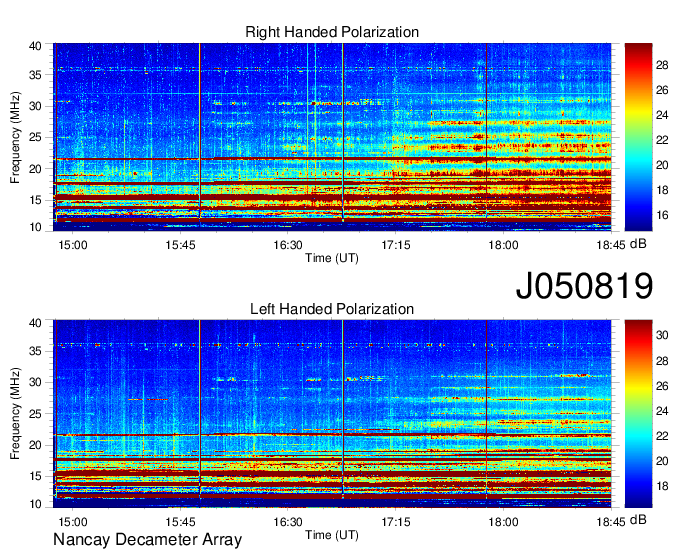Image resolution: width=680 pixels, height=552 pixels.
Task: Click "16:30" time tick of Left Handed plot
Action: tap(288, 522)
